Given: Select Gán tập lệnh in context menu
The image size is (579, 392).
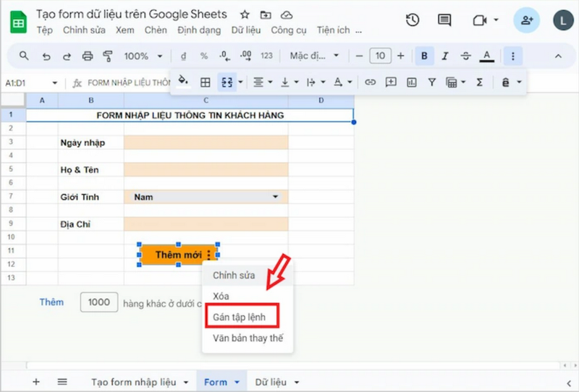Looking at the screenshot, I should pos(240,317).
